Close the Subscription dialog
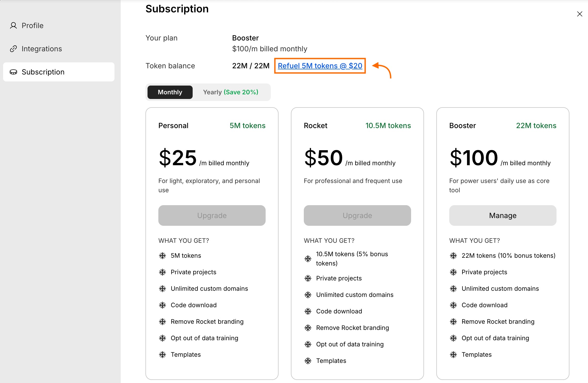588x383 pixels. coord(580,14)
